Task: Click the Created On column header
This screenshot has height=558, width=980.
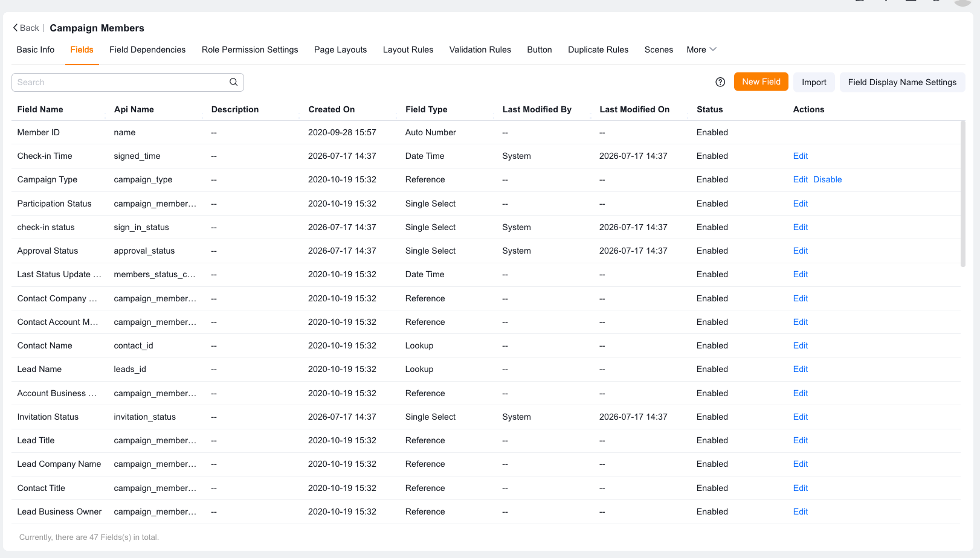Action: pyautogui.click(x=331, y=109)
